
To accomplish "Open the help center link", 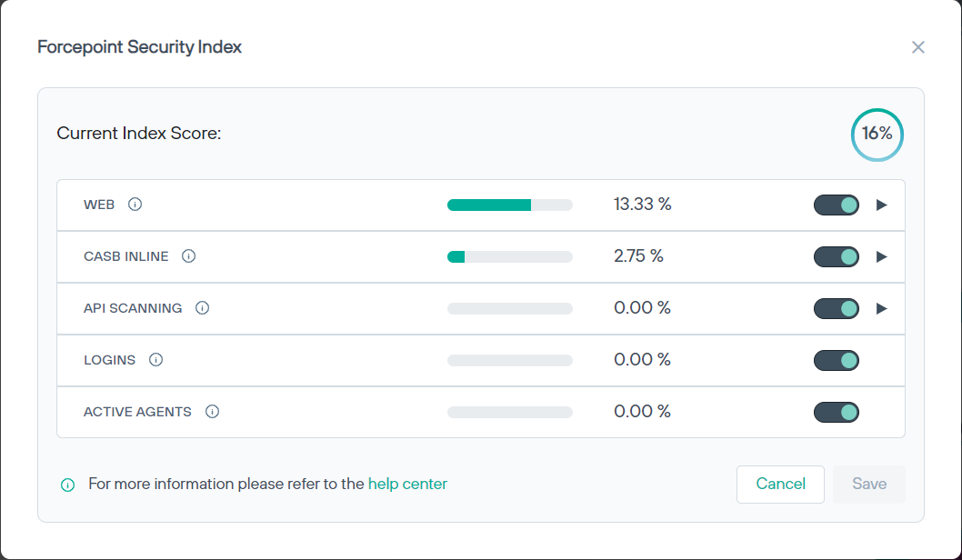I will [x=407, y=484].
